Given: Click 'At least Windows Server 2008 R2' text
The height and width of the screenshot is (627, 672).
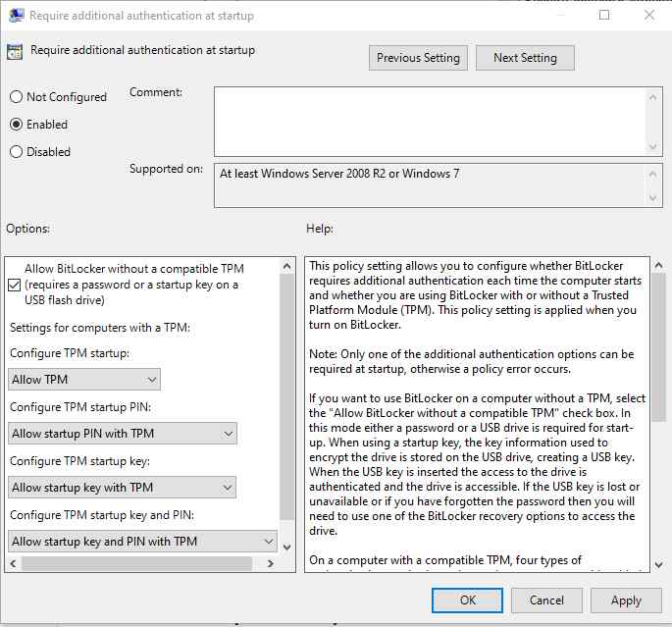Looking at the screenshot, I should coord(339,174).
